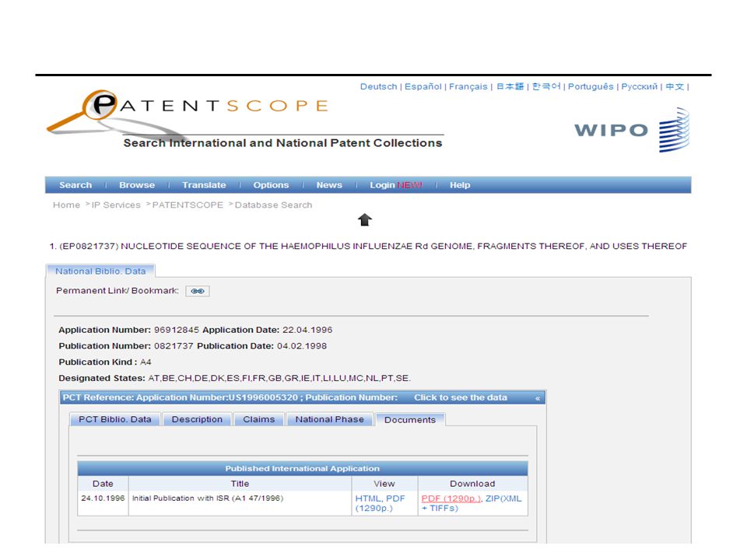Image resolution: width=747 pixels, height=560 pixels.
Task: Switch language to Русский
Action: 640,86
